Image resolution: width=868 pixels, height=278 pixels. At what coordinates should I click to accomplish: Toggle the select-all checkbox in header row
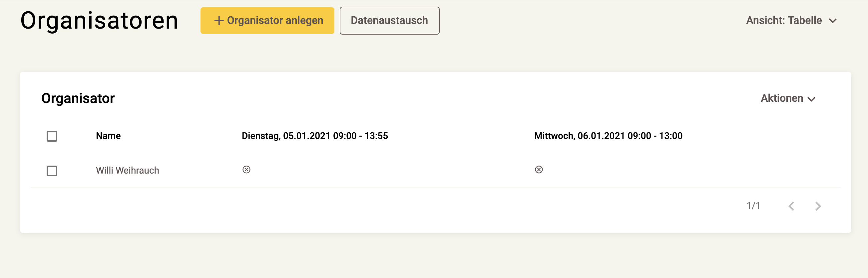[x=52, y=136]
